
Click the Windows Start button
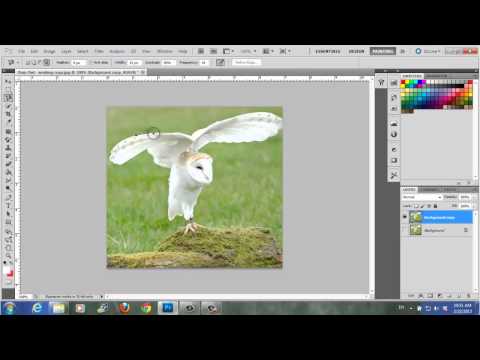point(10,308)
